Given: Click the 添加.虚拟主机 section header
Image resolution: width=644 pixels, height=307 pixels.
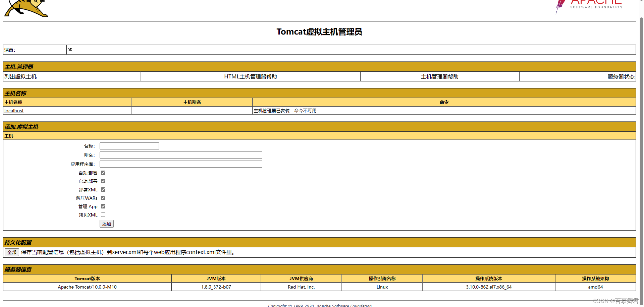Looking at the screenshot, I should pos(319,127).
